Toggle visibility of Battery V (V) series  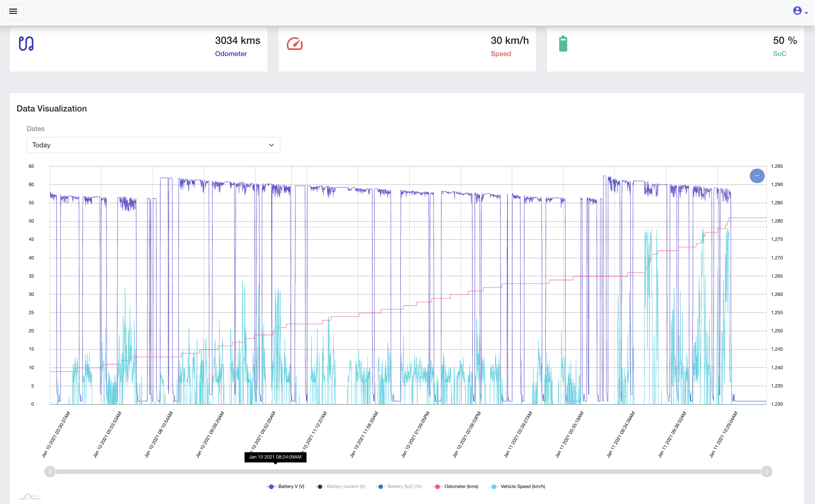(x=291, y=487)
